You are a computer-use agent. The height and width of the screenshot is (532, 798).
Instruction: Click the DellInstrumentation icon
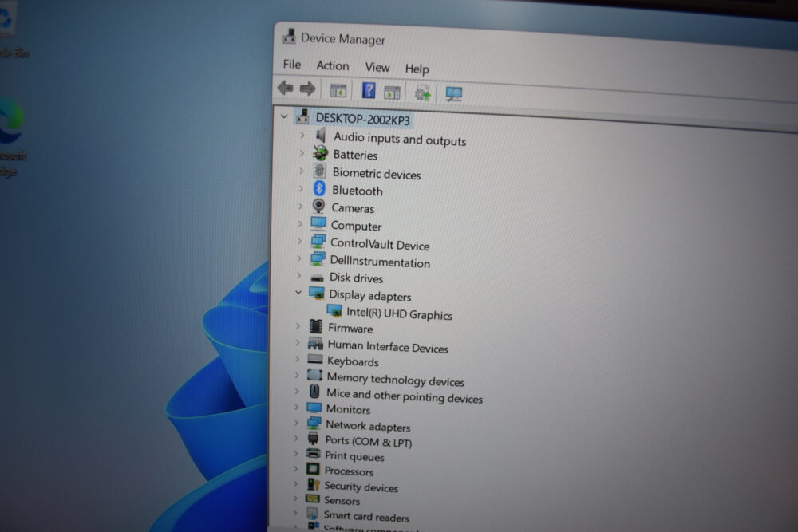[x=318, y=258]
